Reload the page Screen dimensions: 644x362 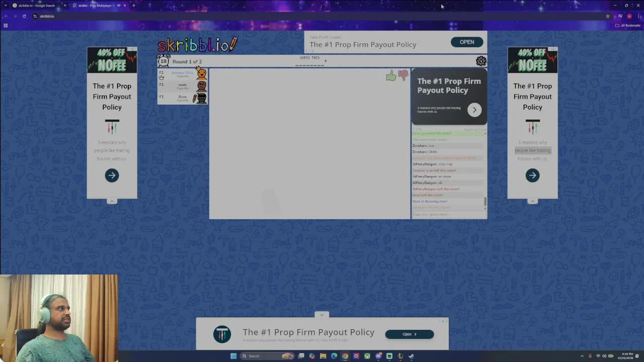(x=24, y=16)
